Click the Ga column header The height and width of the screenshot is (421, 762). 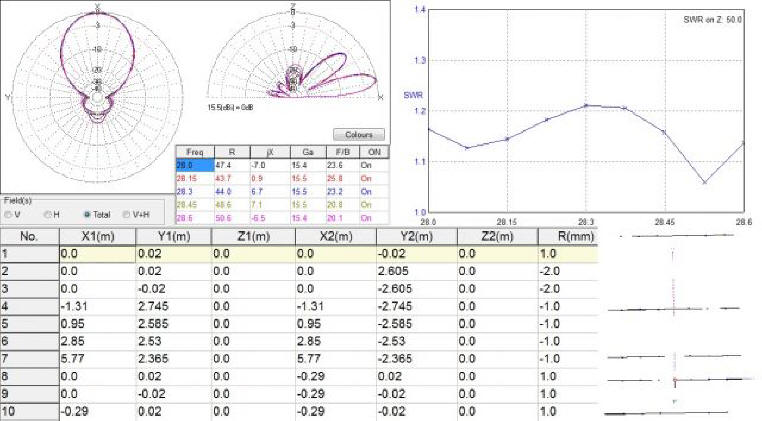tap(308, 152)
